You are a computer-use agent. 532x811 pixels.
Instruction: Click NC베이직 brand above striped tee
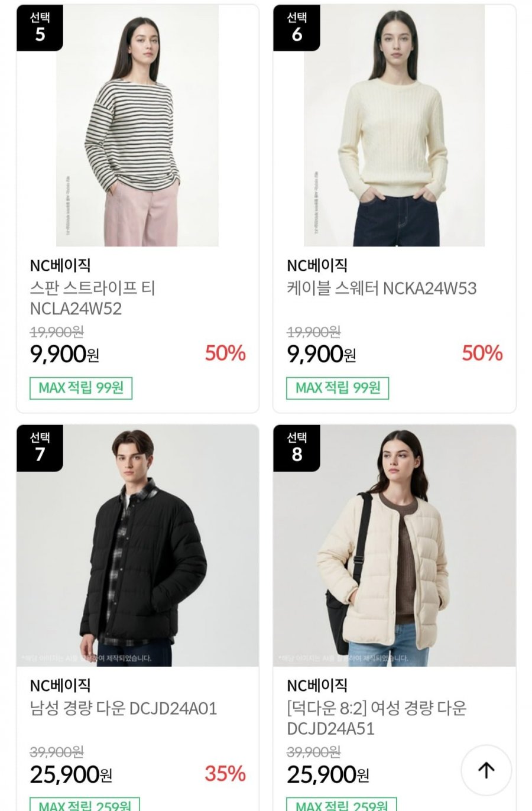pyautogui.click(x=60, y=265)
